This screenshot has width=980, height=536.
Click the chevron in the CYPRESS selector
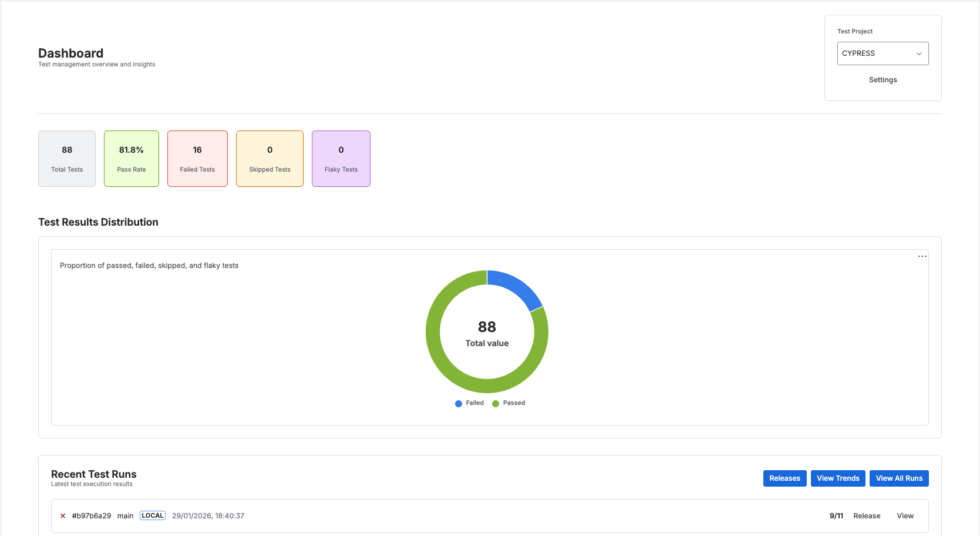click(x=918, y=53)
